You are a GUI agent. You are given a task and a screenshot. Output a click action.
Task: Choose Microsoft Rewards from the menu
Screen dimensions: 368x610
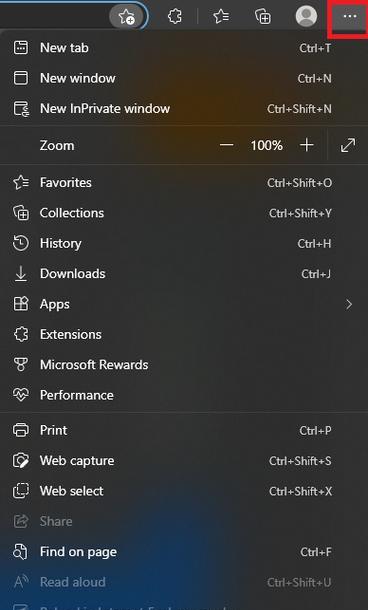point(184,365)
